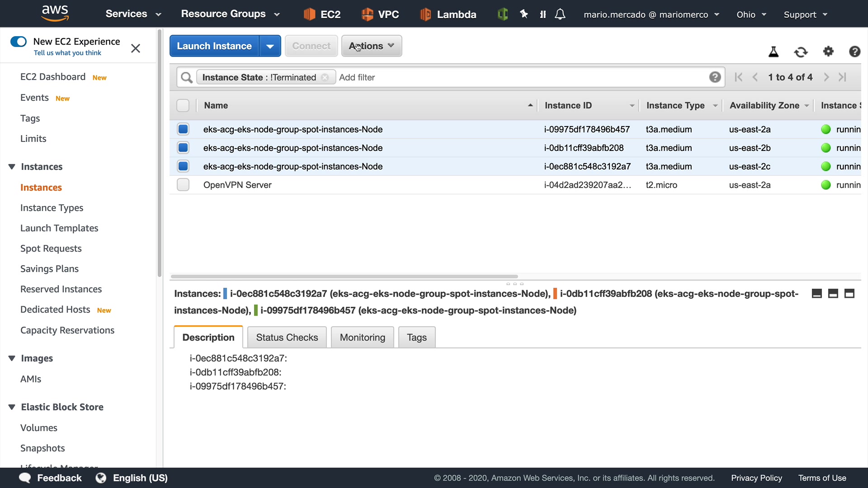Switch to the Status Checks tab

click(287, 338)
